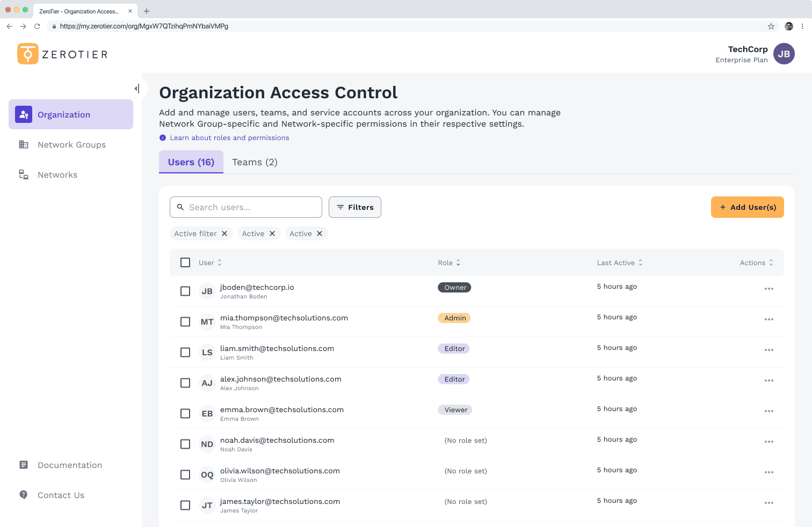Click the Contact Us help icon
The height and width of the screenshot is (527, 812).
click(x=24, y=495)
